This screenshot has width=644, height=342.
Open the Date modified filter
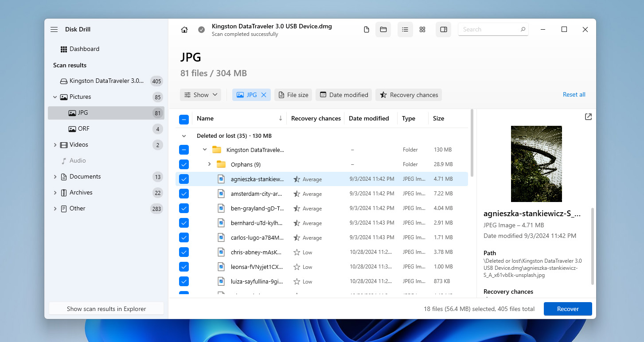(x=343, y=94)
